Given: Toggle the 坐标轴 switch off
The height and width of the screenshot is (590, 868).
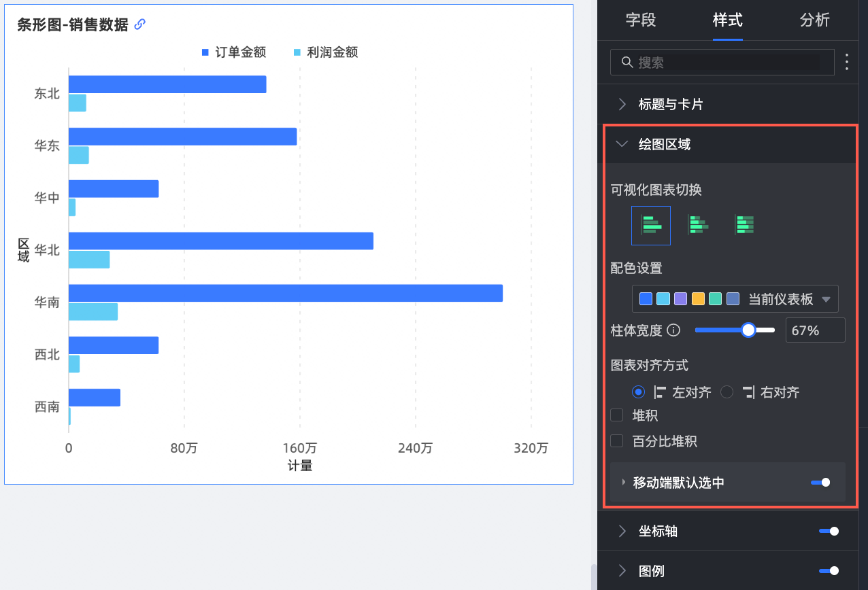Looking at the screenshot, I should 829,531.
